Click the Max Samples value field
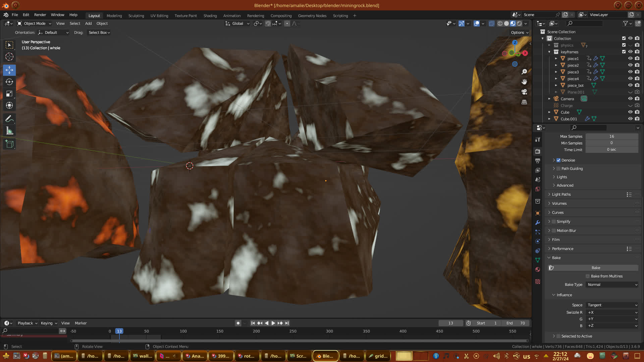The image size is (644, 362). [611, 136]
